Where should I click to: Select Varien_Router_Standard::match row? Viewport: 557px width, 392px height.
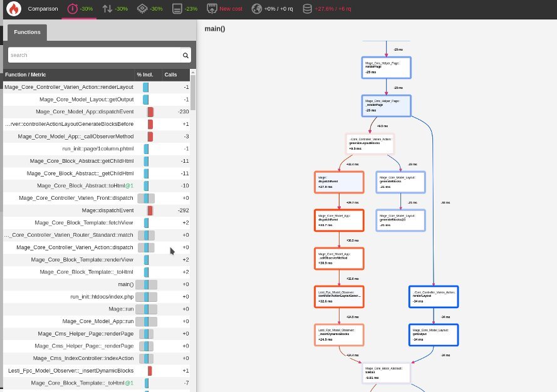click(x=96, y=235)
